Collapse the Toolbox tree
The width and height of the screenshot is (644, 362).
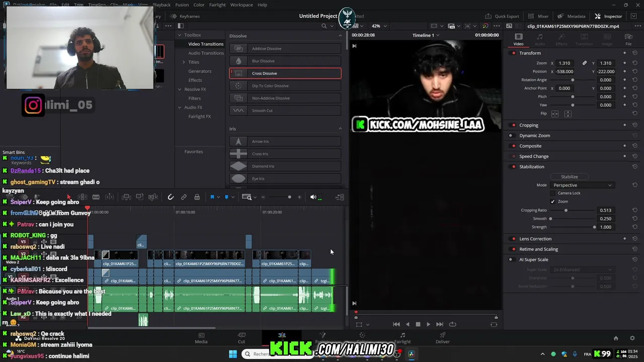click(x=180, y=35)
